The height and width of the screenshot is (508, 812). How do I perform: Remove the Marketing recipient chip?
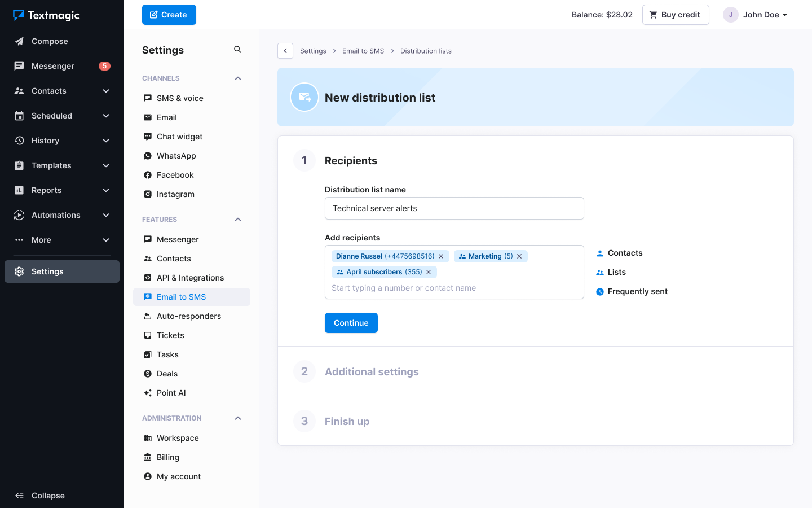click(x=519, y=256)
